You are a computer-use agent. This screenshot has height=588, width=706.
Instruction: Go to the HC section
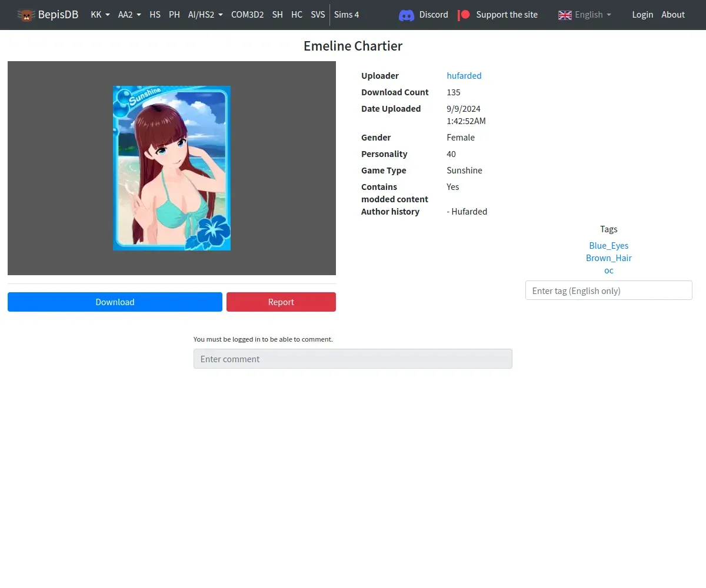pos(297,15)
